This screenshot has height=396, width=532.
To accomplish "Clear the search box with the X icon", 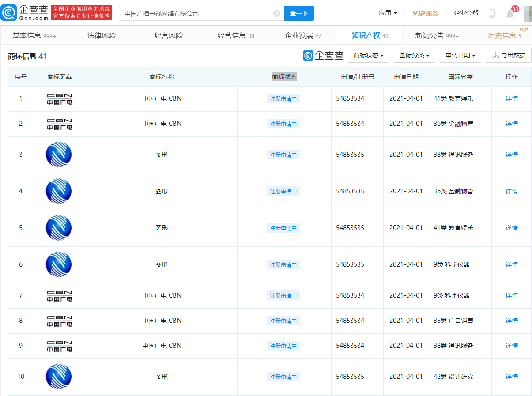I will [x=277, y=13].
